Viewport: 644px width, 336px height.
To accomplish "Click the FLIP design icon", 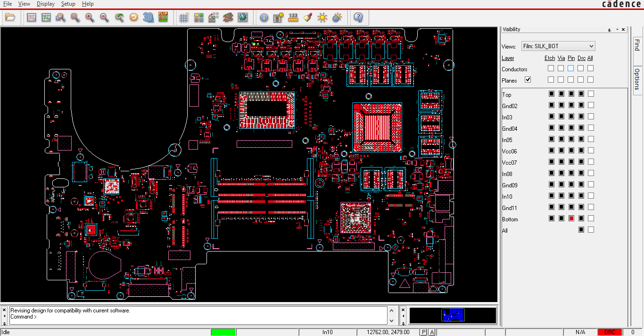I will [x=163, y=18].
